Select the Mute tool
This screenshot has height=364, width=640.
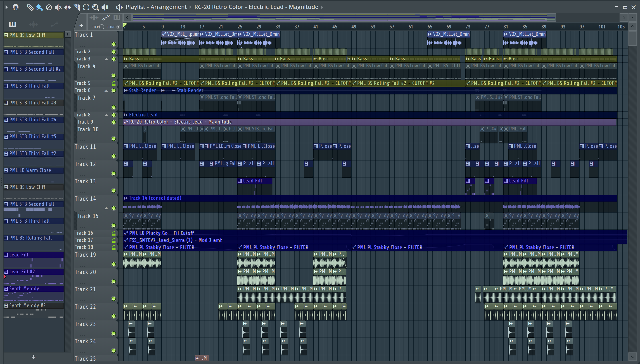click(x=58, y=7)
